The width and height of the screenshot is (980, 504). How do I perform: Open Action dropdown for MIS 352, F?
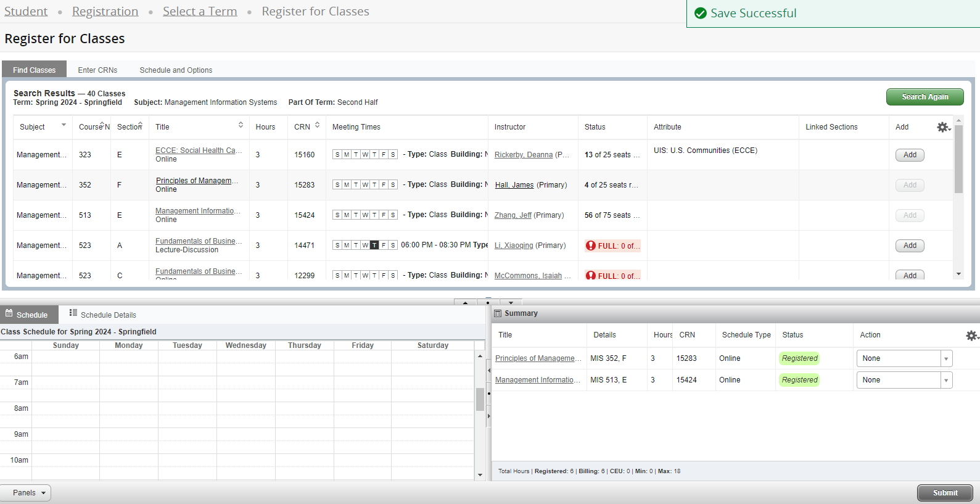pyautogui.click(x=945, y=358)
